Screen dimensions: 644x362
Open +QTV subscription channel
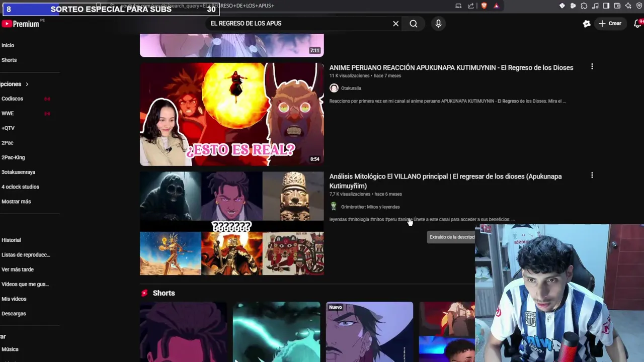tap(8, 128)
